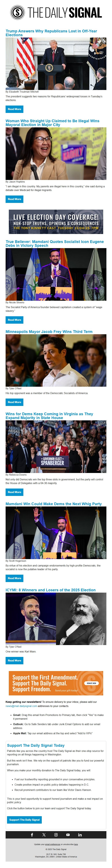Click the Live Election Day Coverage banner
This screenshot has width=112, height=868.
pyautogui.click(x=56, y=222)
